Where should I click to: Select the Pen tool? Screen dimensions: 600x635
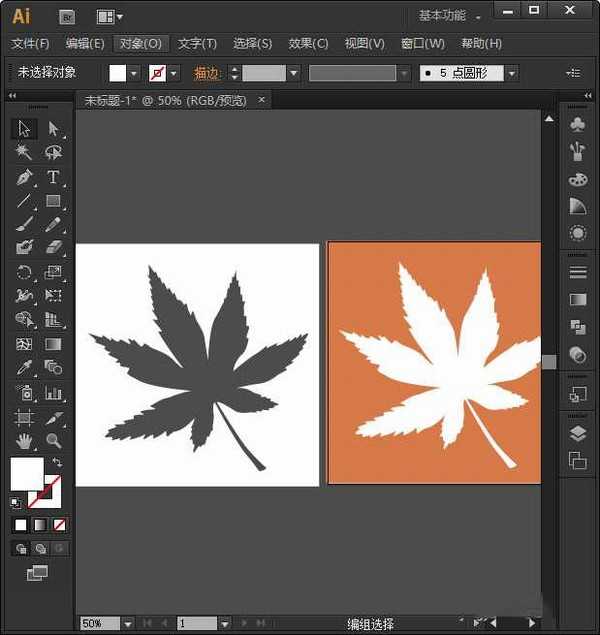25,177
